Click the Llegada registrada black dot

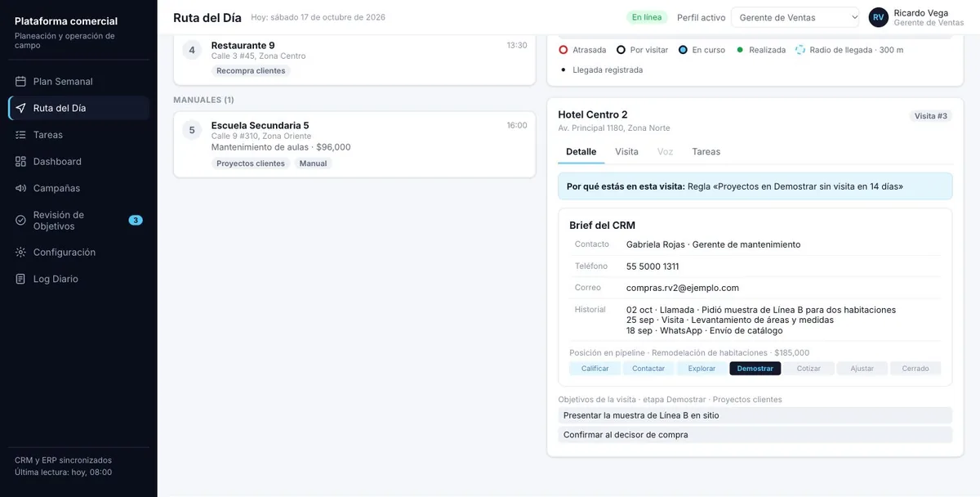(x=563, y=70)
